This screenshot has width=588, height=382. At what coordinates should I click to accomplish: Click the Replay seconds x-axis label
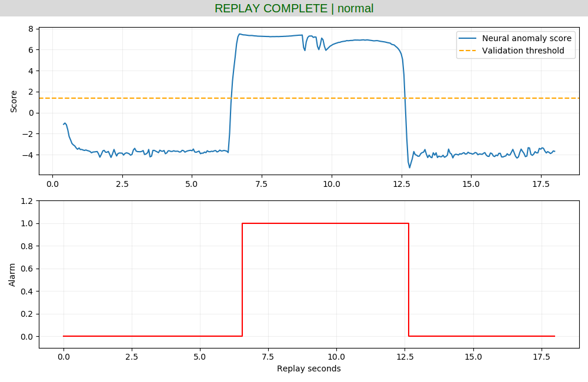point(309,368)
